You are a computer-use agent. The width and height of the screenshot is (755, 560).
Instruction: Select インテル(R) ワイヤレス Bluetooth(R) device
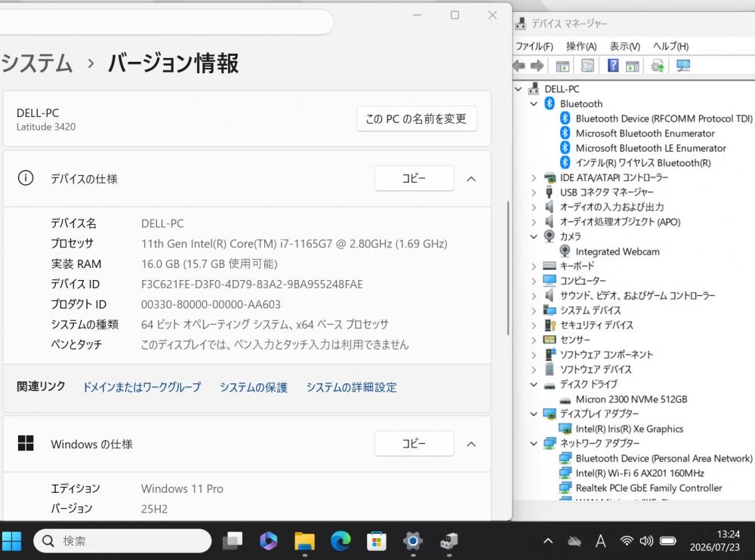pos(643,163)
